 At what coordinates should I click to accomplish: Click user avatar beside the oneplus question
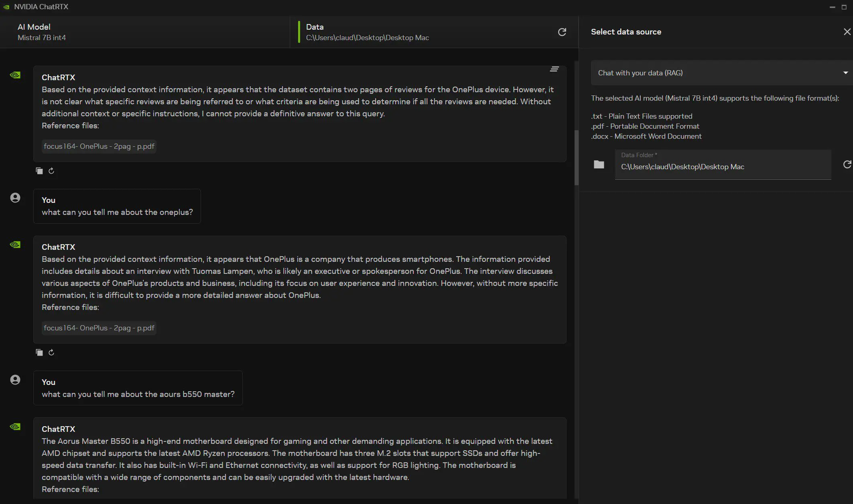point(15,198)
